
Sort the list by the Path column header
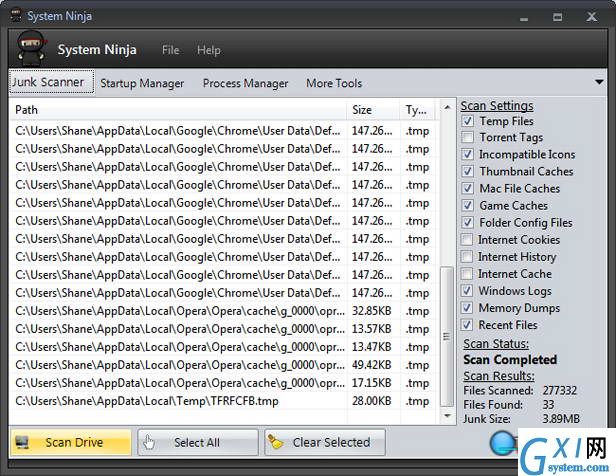pyautogui.click(x=178, y=110)
